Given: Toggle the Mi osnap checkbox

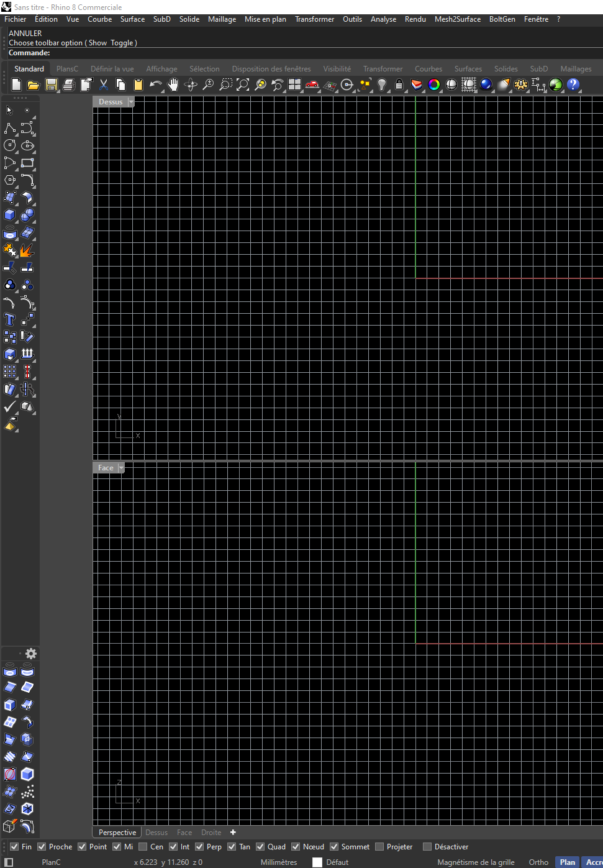Looking at the screenshot, I should coord(117,847).
